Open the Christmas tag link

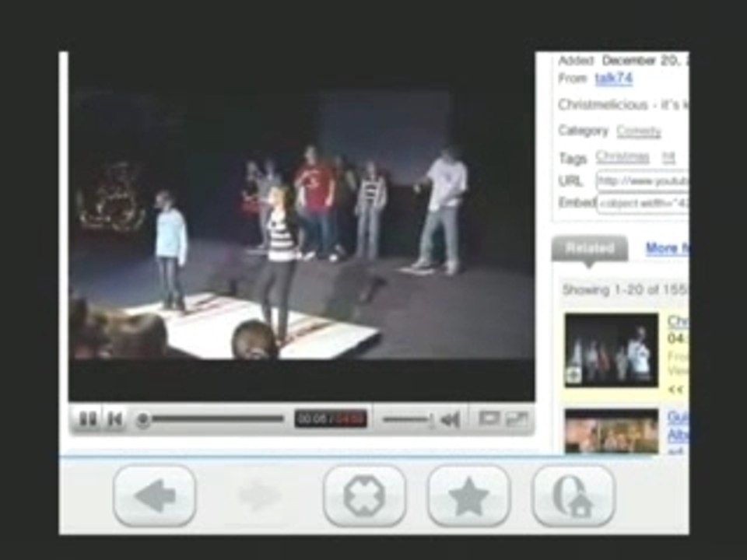(622, 156)
